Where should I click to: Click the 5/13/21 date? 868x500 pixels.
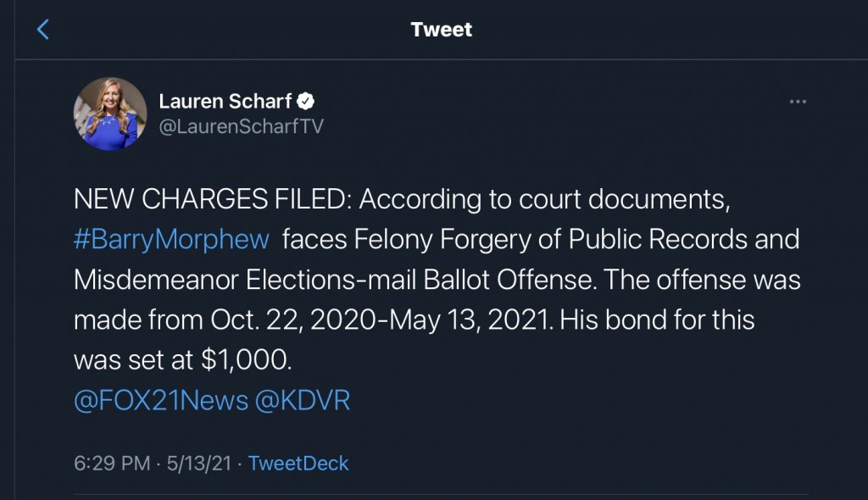click(x=198, y=464)
